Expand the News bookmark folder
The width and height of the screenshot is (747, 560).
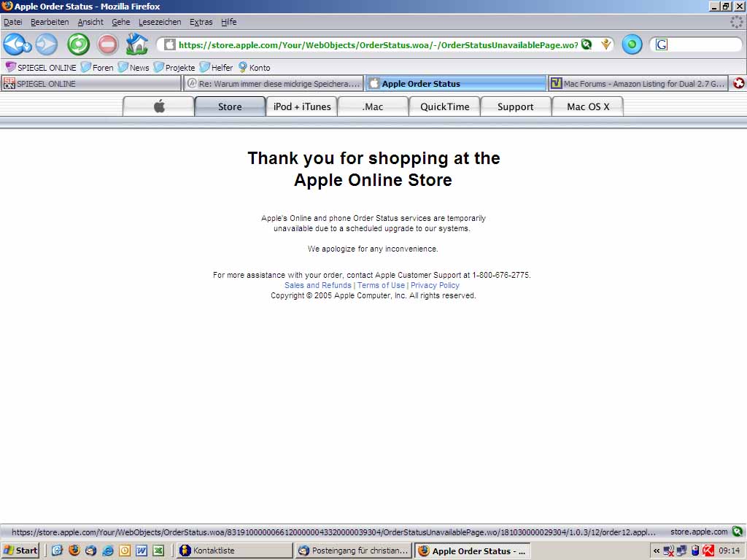(133, 68)
